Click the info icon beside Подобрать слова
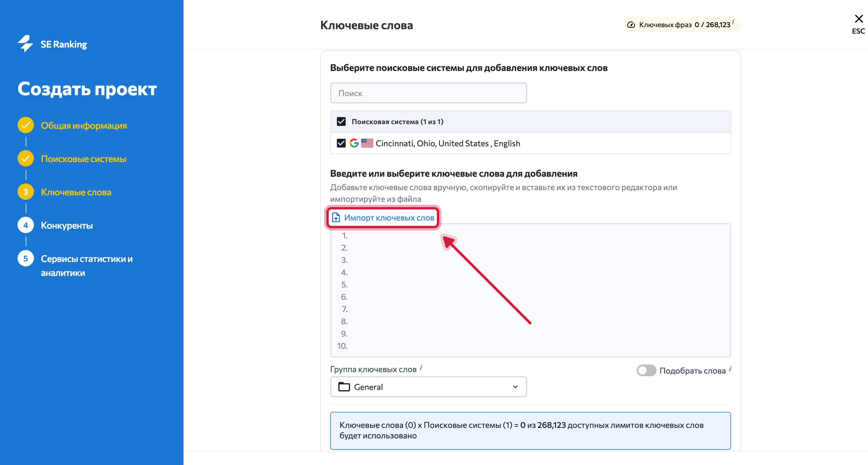The height and width of the screenshot is (465, 868). click(730, 369)
